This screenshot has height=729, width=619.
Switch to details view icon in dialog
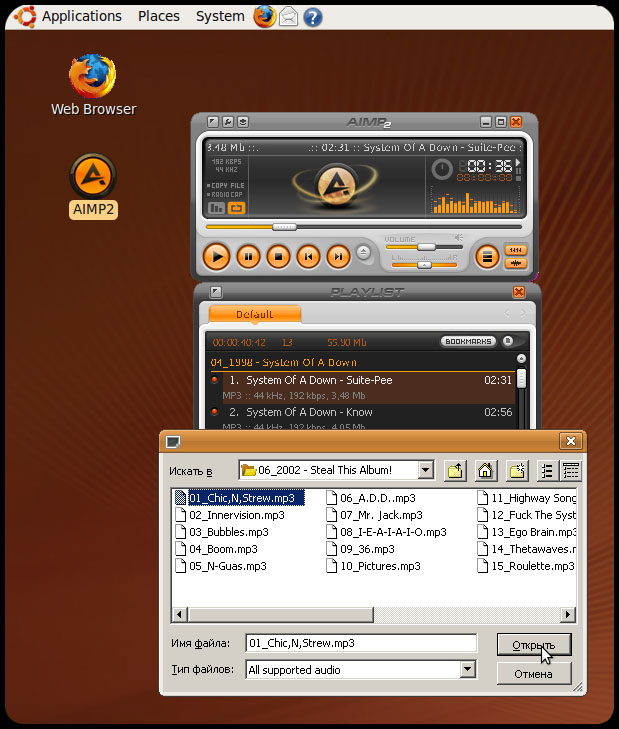tap(571, 471)
